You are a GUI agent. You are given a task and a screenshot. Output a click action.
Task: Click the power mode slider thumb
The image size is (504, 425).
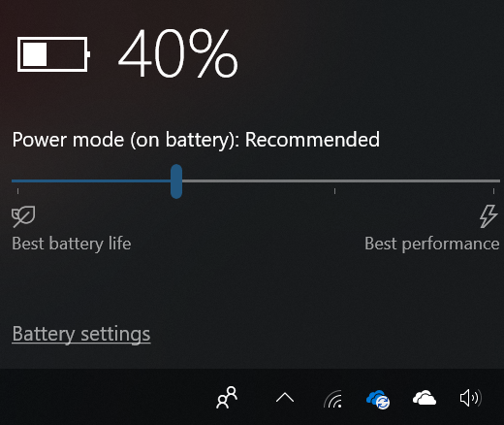[176, 181]
